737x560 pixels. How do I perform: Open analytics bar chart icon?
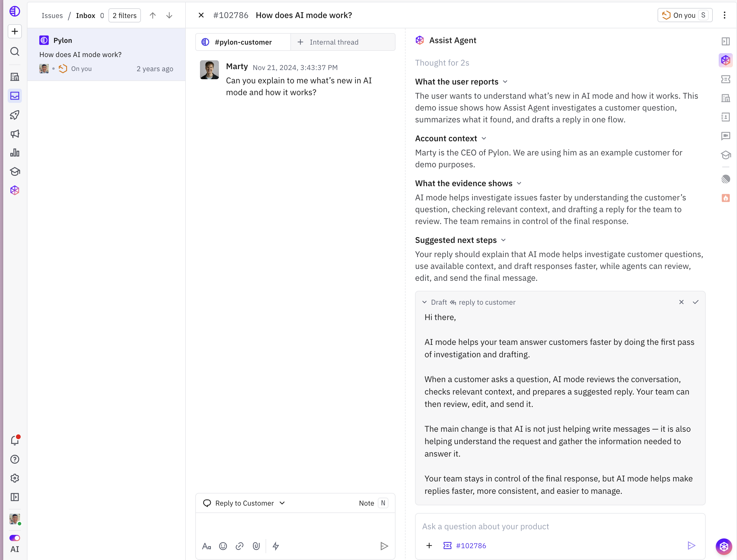[x=15, y=153]
